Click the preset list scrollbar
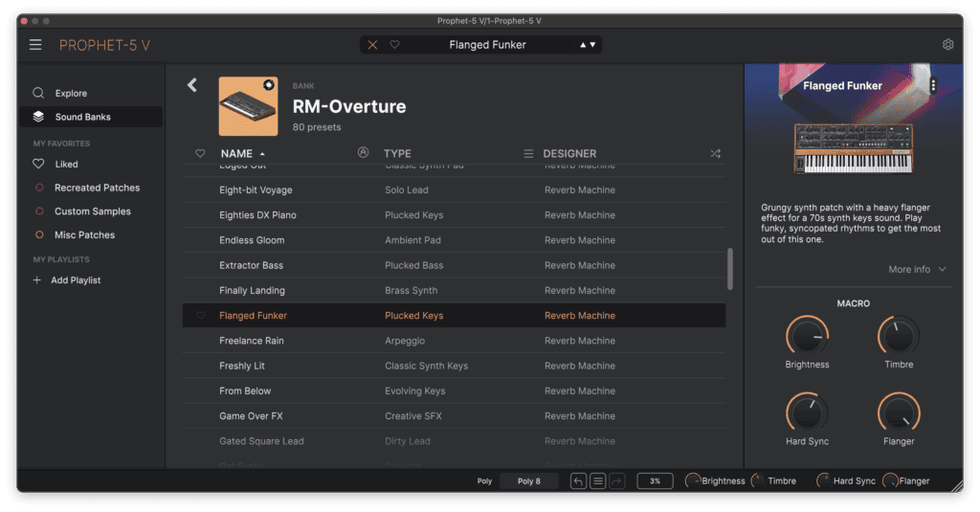This screenshot has width=980, height=512. tap(730, 269)
